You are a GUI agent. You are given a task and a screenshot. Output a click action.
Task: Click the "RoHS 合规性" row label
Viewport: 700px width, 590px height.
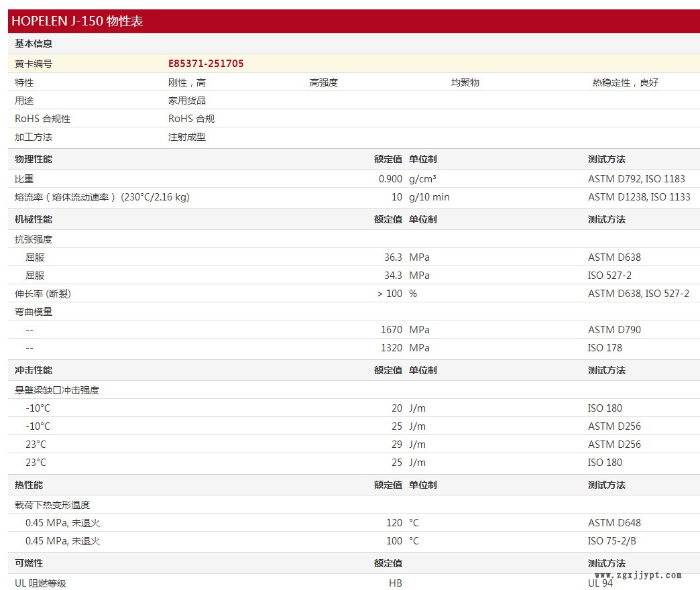[x=42, y=119]
